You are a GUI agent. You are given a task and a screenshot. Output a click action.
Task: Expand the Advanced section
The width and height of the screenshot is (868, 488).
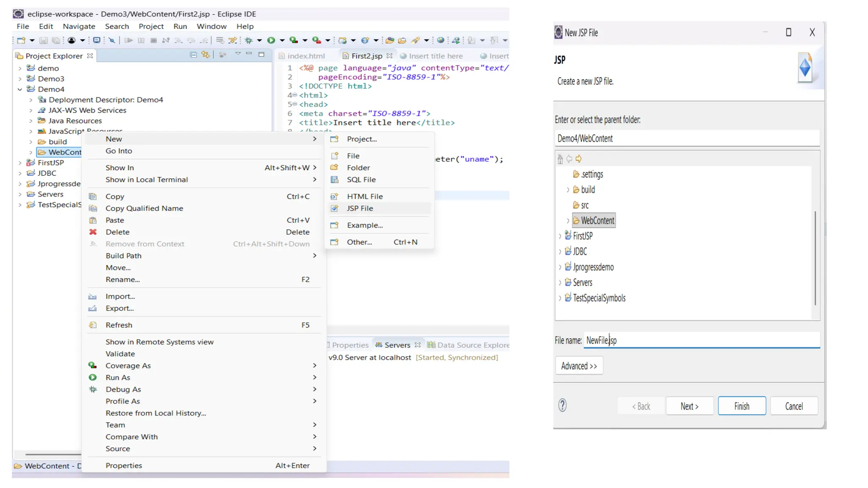(x=579, y=366)
